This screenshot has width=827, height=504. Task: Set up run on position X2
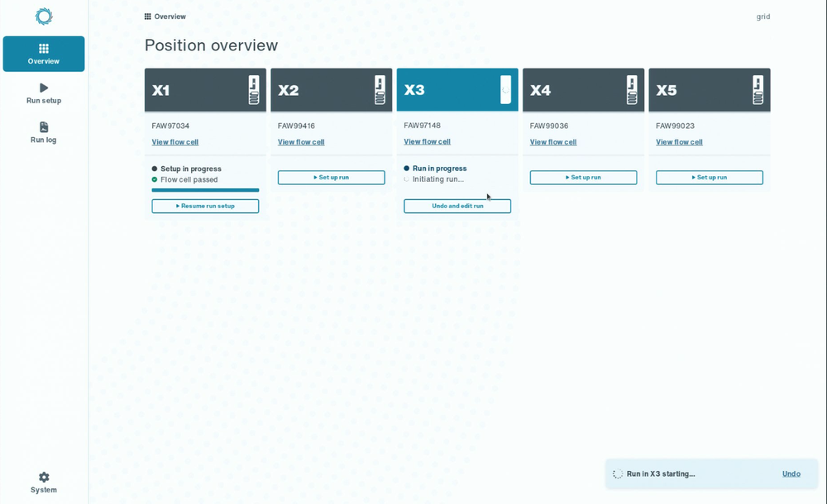(x=332, y=178)
